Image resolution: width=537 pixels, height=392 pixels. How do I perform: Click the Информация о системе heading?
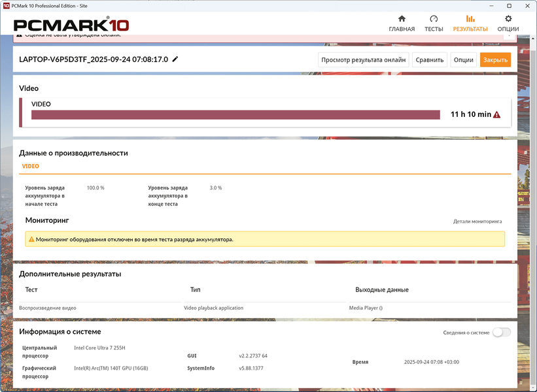pos(60,332)
